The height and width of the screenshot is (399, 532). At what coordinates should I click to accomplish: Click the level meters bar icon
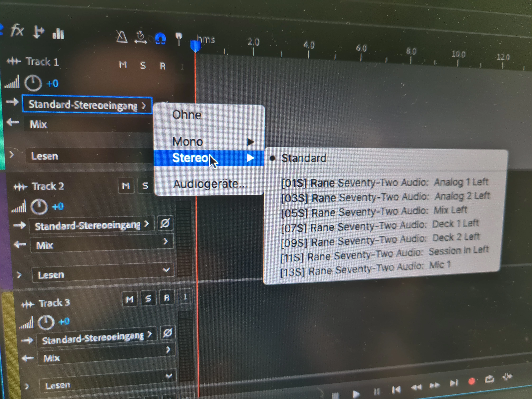tap(58, 34)
